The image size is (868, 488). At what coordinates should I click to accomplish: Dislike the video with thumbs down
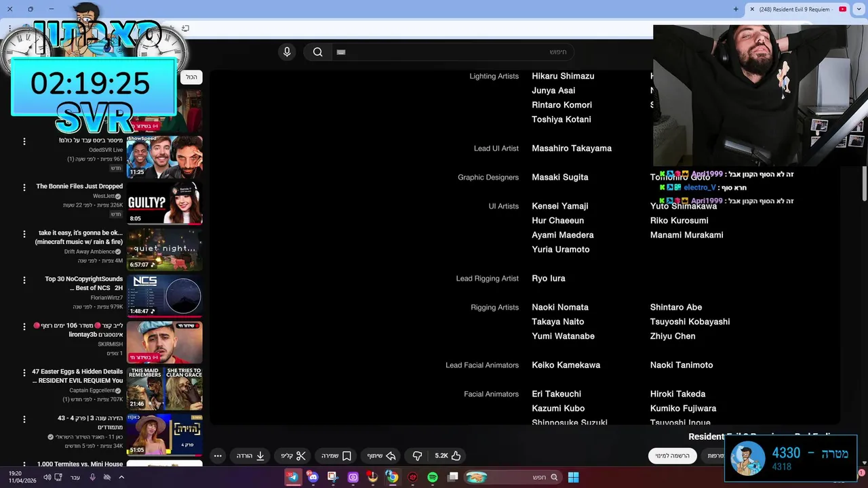coord(417,456)
